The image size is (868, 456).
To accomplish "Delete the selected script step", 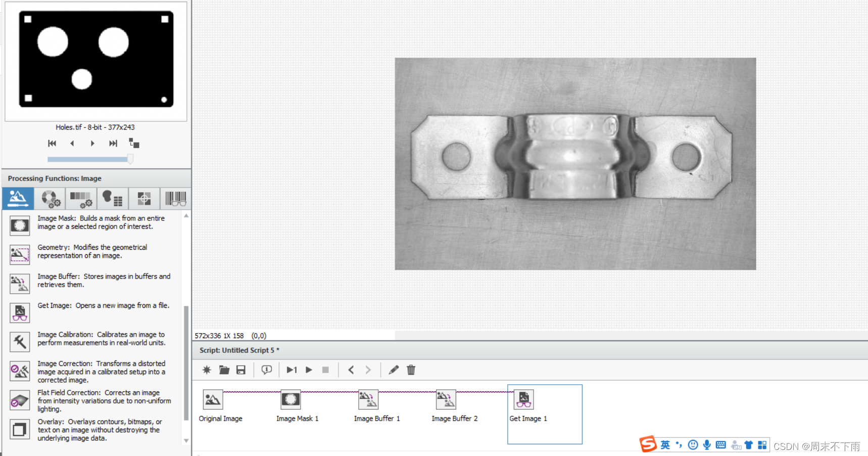I will point(411,370).
